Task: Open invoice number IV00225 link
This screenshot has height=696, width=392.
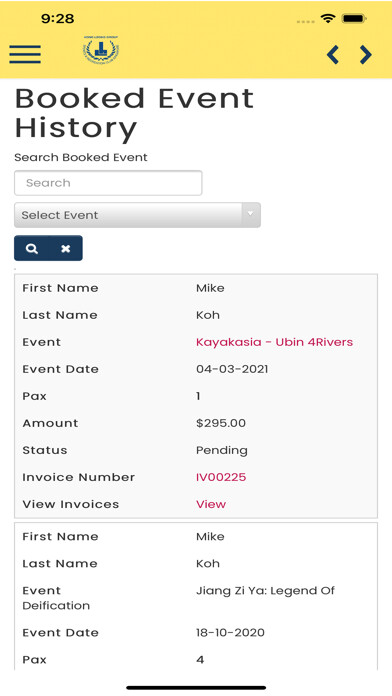Action: tap(221, 477)
